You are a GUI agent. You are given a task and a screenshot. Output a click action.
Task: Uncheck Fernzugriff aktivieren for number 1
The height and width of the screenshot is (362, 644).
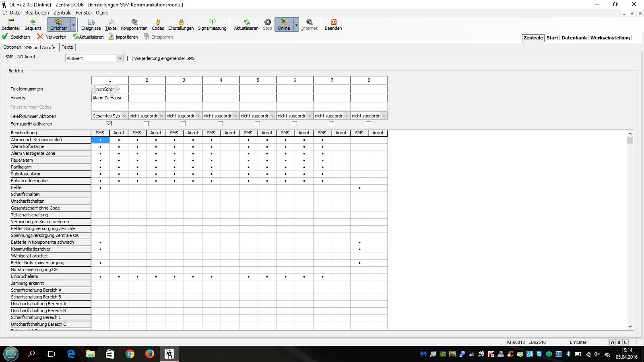click(x=109, y=124)
